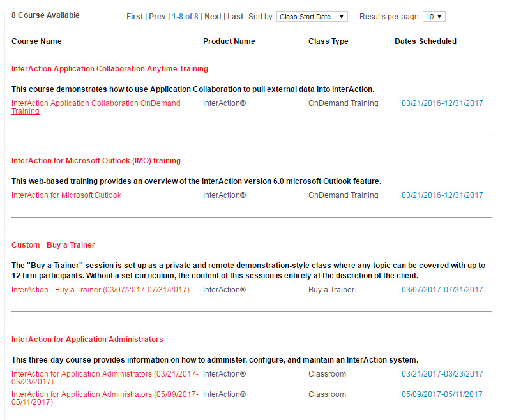Click the Buy a Trainer class type cell
Image resolution: width=507 pixels, height=420 pixels.
point(331,290)
